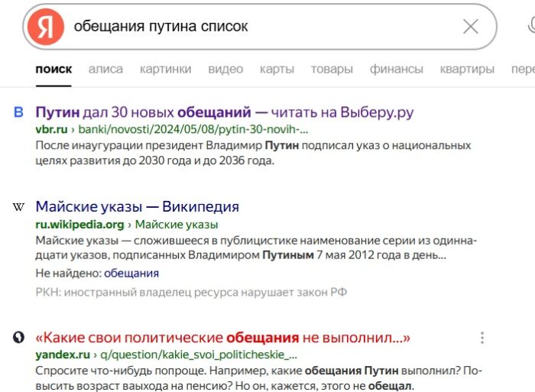This screenshot has height=392, width=535.
Task: Open 'Какие свои политические обещания' result
Action: click(222, 337)
